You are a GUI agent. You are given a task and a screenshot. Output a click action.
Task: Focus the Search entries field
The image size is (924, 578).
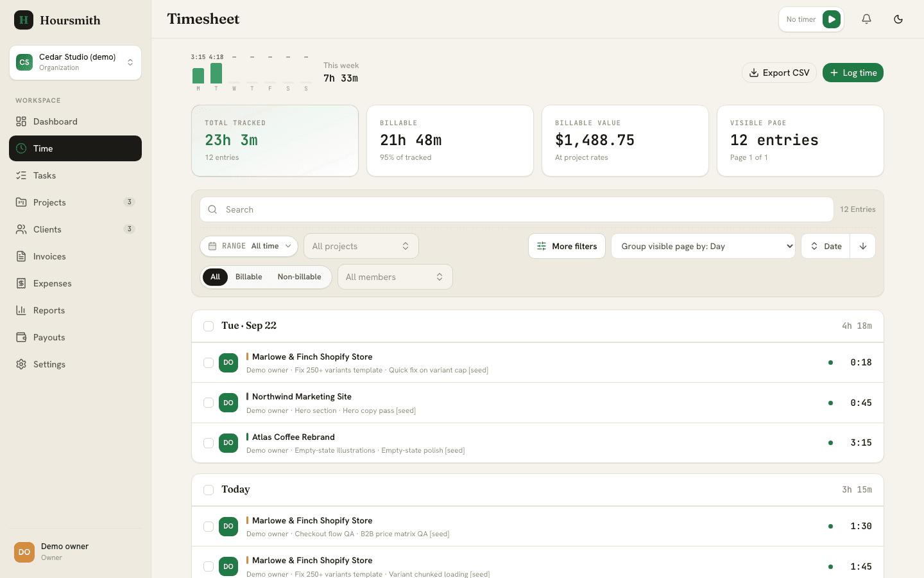point(517,209)
